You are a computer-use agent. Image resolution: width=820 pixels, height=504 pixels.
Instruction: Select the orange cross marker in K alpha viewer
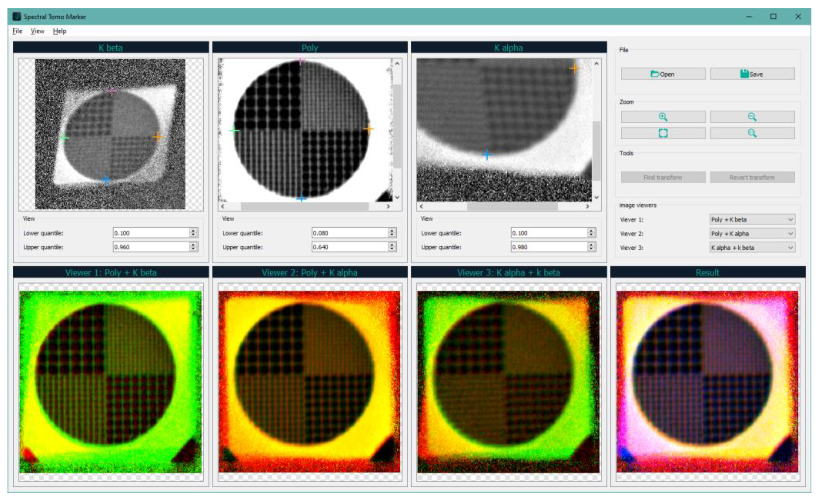click(575, 68)
